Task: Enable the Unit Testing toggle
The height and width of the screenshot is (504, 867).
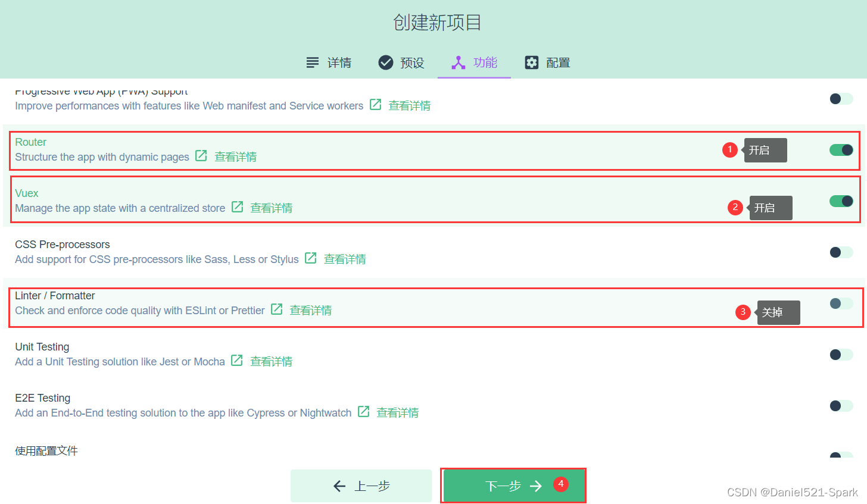Action: 841,354
